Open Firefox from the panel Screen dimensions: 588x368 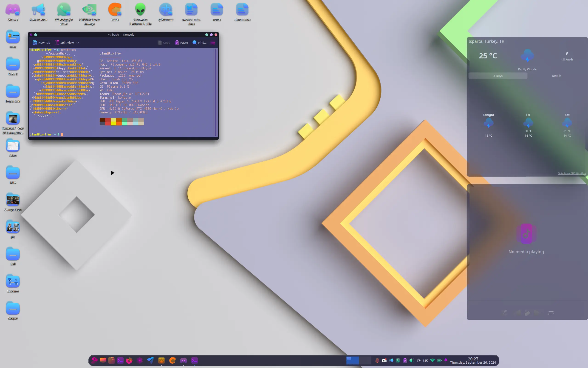click(x=129, y=360)
